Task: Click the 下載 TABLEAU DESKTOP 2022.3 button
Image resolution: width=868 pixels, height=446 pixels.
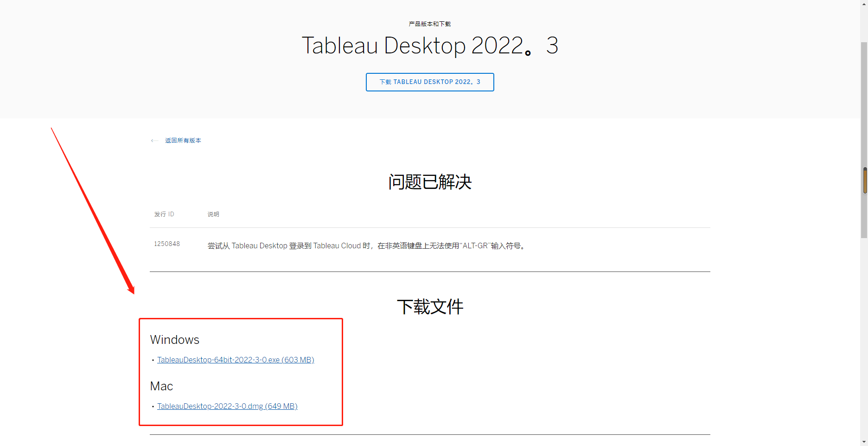Action: pos(430,82)
